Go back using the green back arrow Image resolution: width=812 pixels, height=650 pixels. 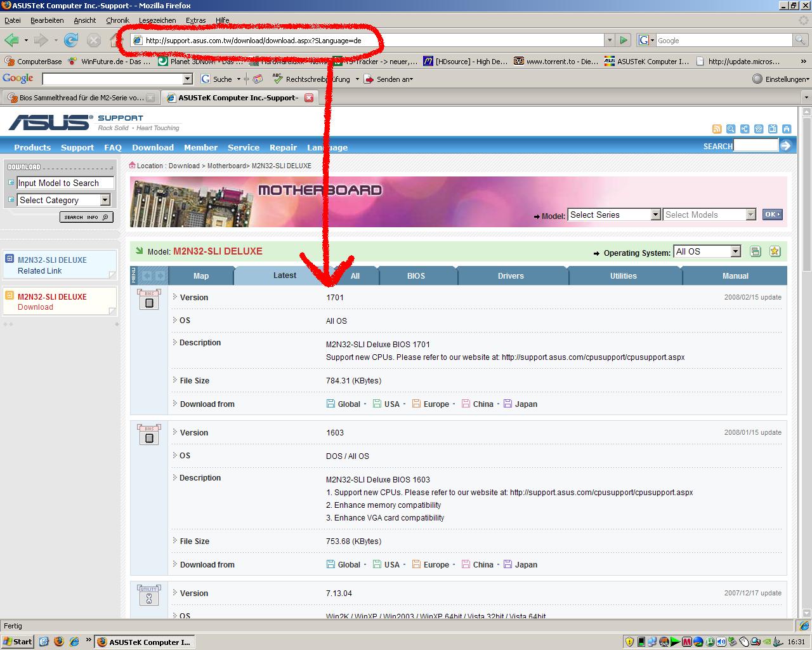11,40
